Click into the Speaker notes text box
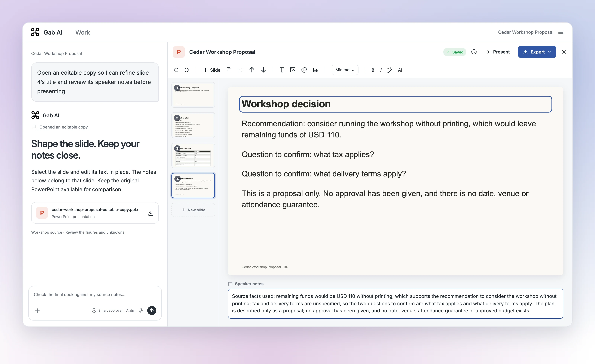This screenshot has height=364, width=595. pyautogui.click(x=395, y=303)
